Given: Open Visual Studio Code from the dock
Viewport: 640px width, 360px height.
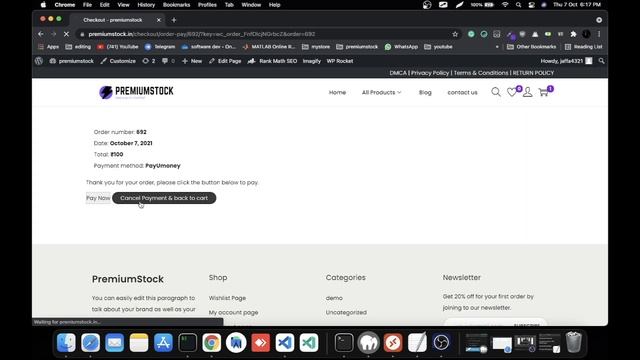Looking at the screenshot, I should coord(284,342).
